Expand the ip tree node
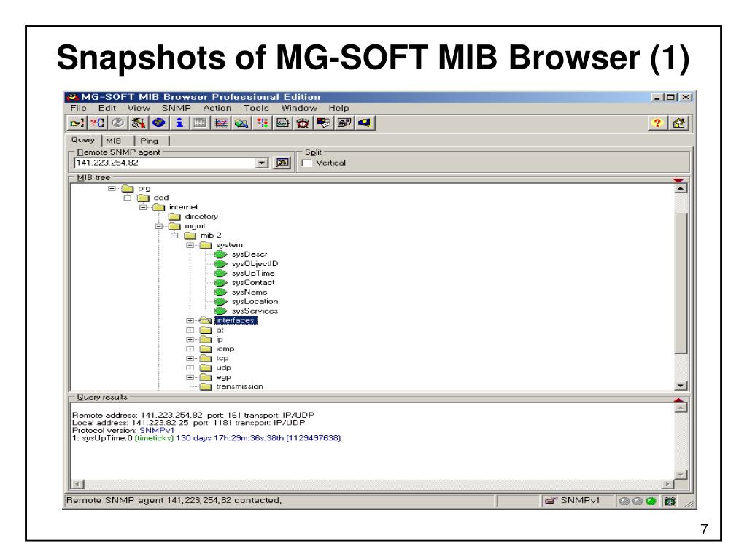747x560 pixels. 190,340
